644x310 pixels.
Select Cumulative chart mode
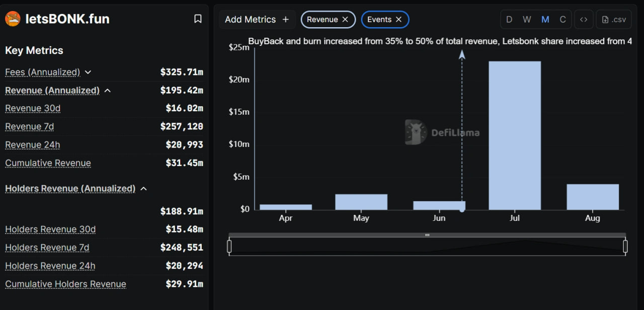point(562,20)
